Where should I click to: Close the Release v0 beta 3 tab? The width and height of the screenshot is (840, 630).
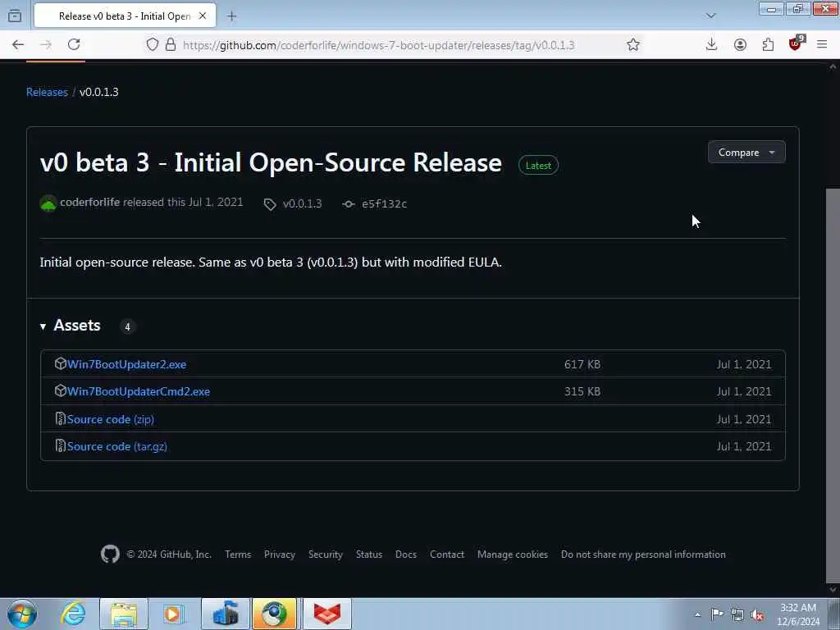click(x=203, y=16)
